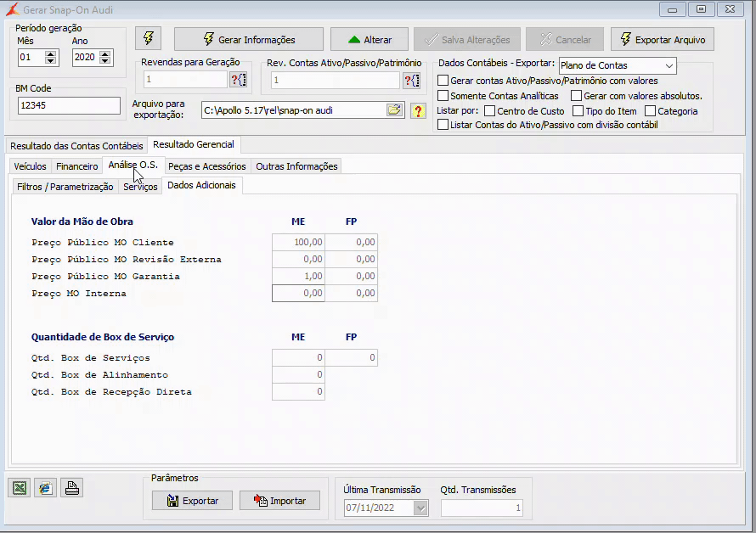Select FP value for Preço Público MO Revisão Externa
The width and height of the screenshot is (756, 533).
pos(351,259)
